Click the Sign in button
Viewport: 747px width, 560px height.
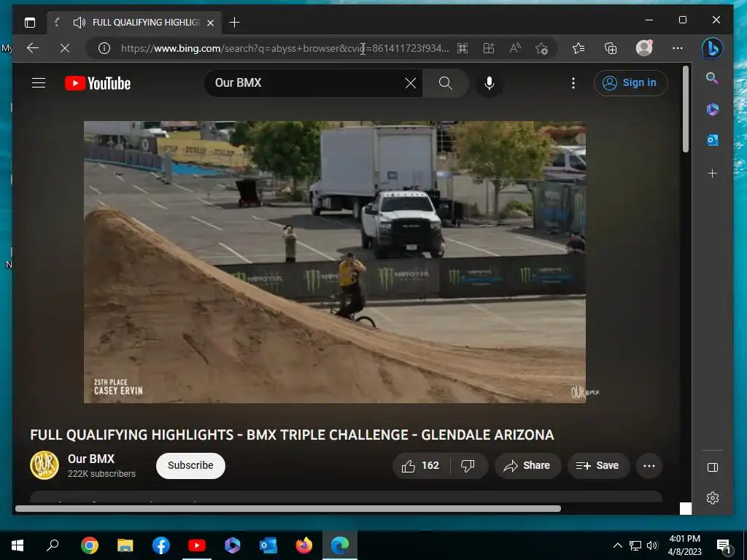(630, 83)
